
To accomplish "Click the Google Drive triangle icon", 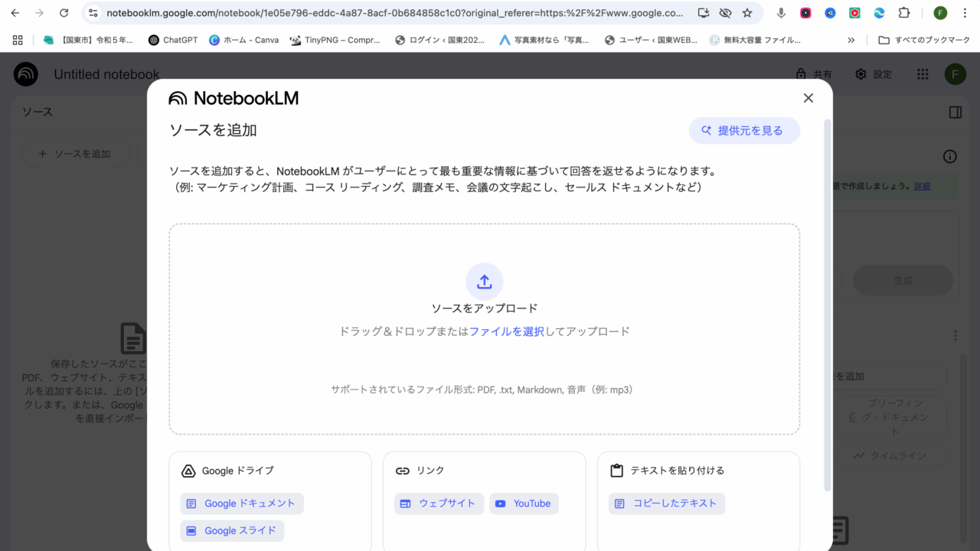I will tap(188, 471).
